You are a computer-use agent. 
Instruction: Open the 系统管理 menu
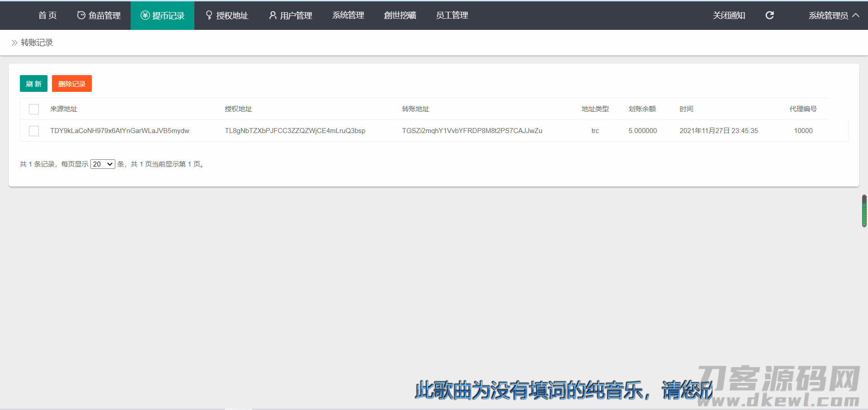[348, 15]
